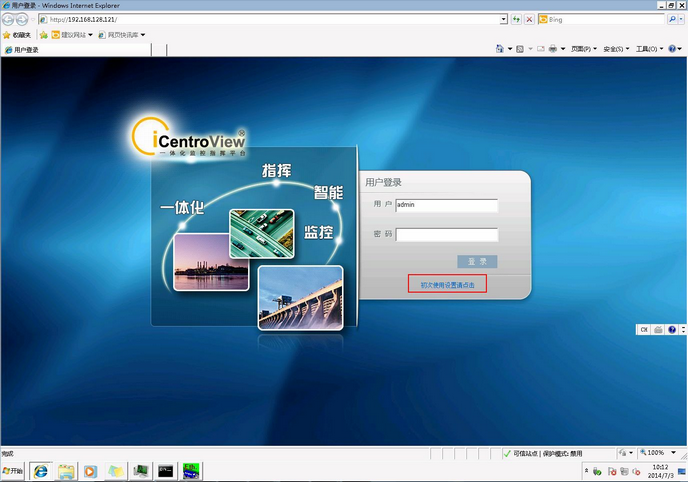Click the 密码 password input field
Image resolution: width=688 pixels, height=482 pixels.
click(x=447, y=234)
